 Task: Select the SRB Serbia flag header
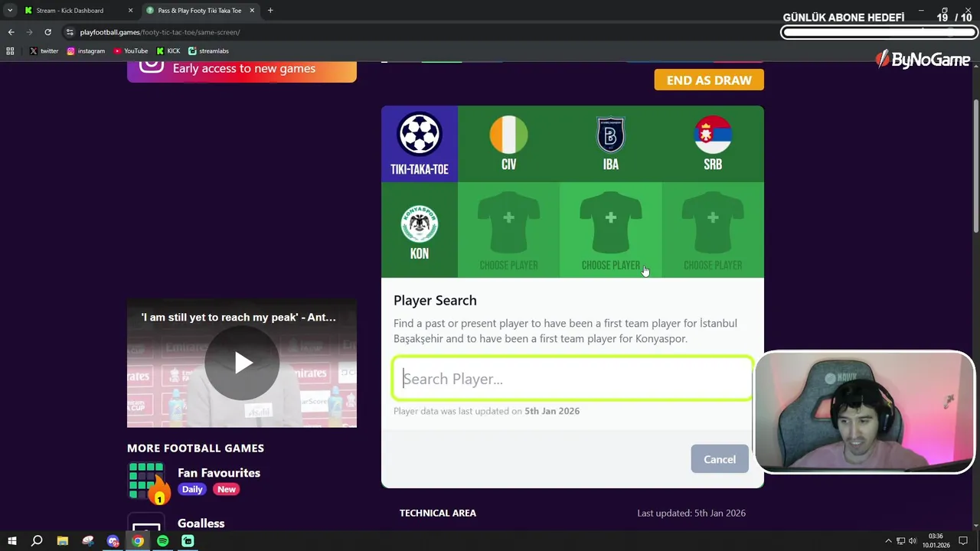click(712, 135)
